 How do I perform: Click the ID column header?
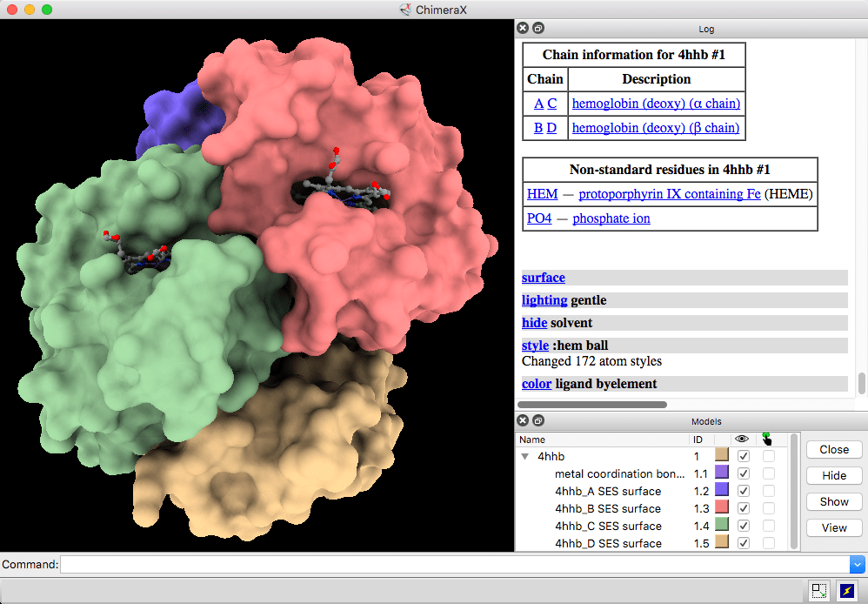(x=701, y=440)
